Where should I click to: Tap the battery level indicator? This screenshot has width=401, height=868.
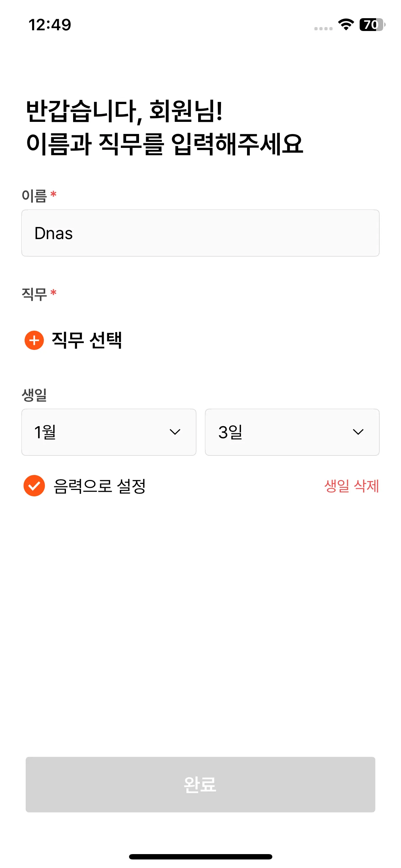(372, 25)
